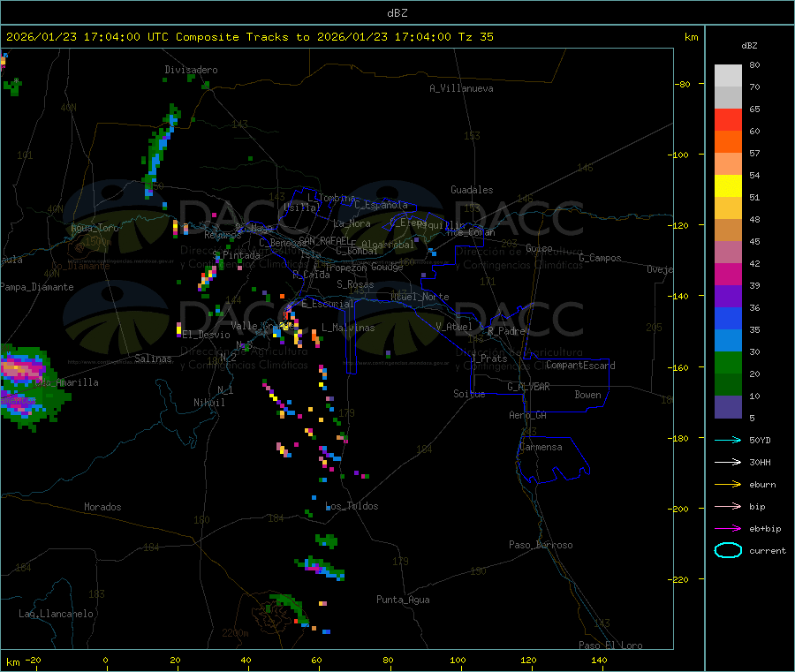Select the 36-39 dBZ purple swatch
795x672 pixels.
click(728, 297)
